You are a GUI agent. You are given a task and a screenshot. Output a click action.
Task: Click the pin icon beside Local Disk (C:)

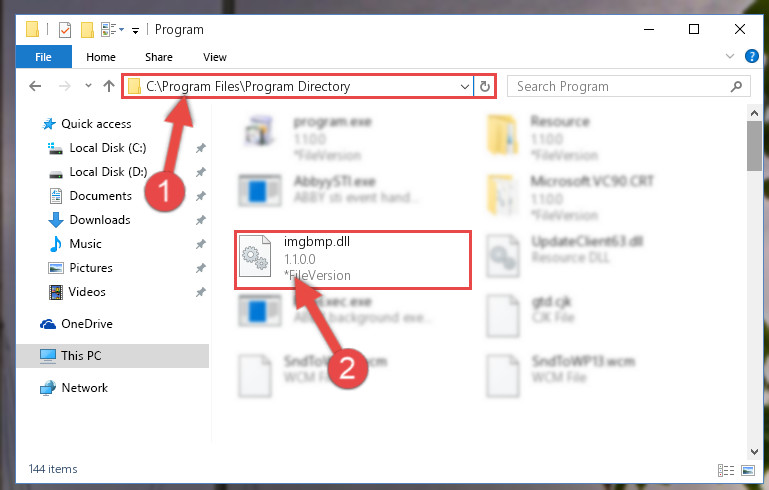pyautogui.click(x=201, y=148)
